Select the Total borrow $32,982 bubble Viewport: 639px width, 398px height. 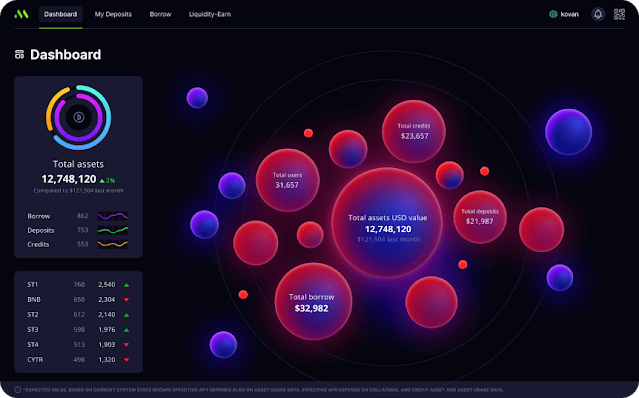[313, 301]
